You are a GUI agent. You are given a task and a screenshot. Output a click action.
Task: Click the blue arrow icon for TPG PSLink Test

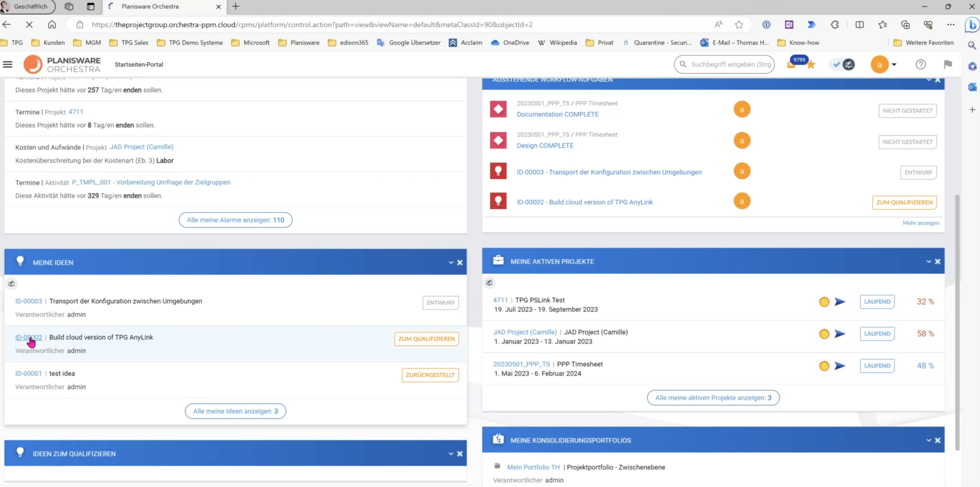pos(839,302)
